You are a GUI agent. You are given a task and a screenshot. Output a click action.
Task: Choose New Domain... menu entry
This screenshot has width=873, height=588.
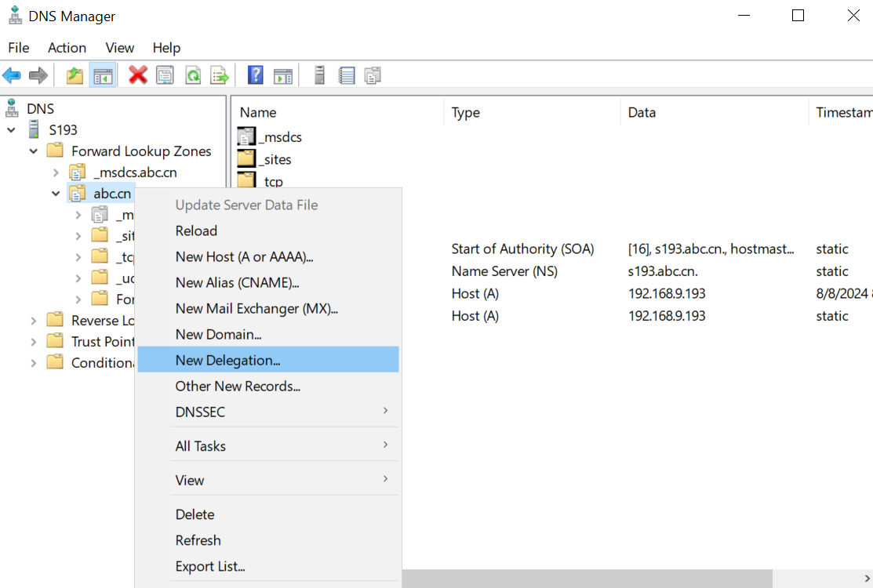click(267, 334)
